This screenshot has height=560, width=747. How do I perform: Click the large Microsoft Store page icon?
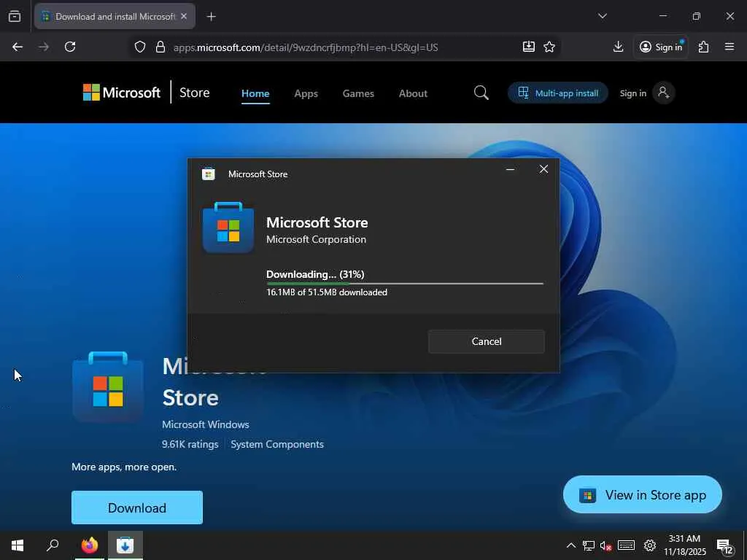(108, 387)
